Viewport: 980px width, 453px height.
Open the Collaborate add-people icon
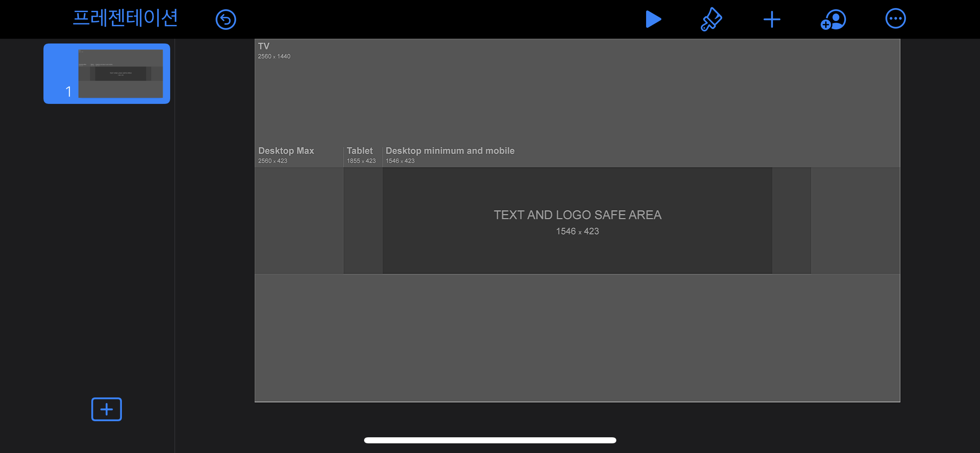click(x=833, y=19)
